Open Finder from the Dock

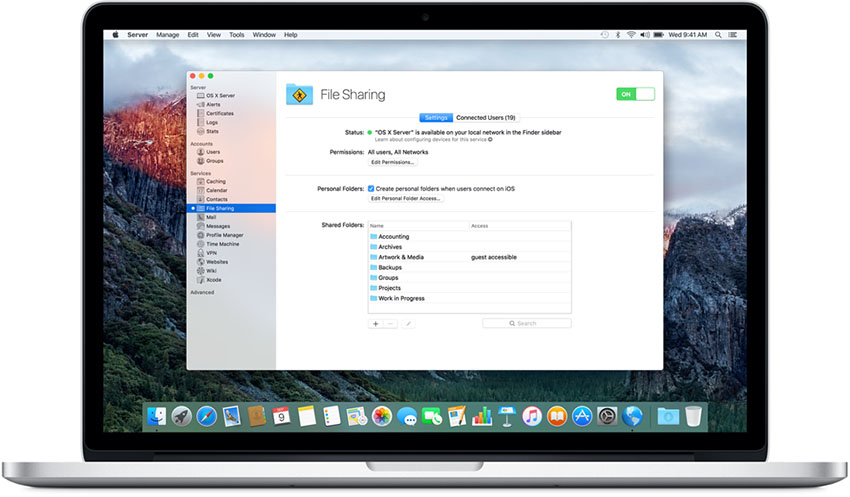[157, 416]
